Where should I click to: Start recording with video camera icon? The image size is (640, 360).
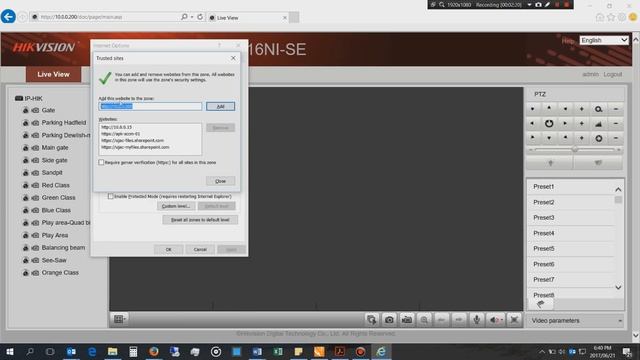407,320
